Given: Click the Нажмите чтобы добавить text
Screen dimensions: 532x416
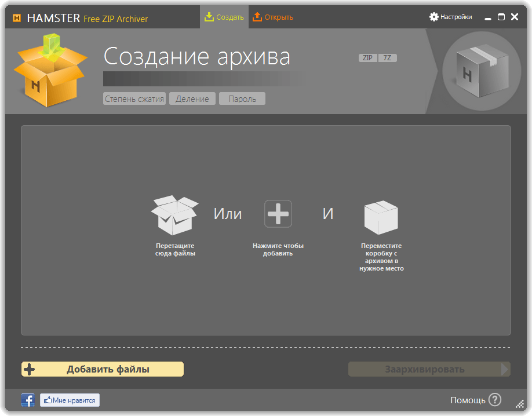Looking at the screenshot, I should click(278, 249).
